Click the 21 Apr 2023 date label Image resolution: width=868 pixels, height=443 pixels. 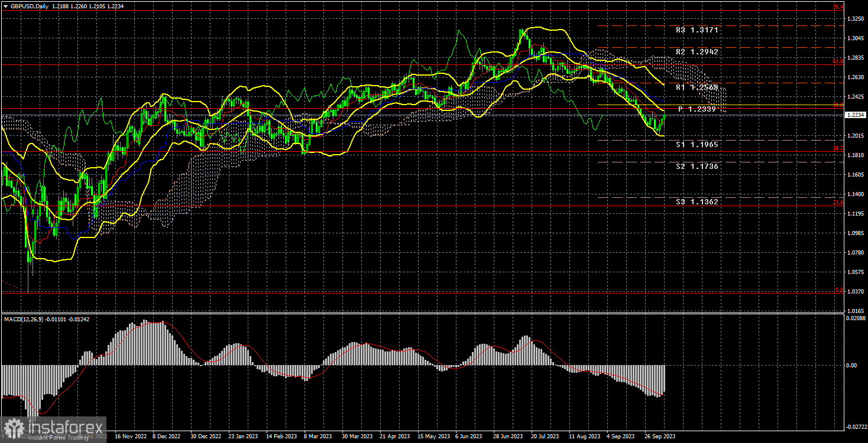395,437
